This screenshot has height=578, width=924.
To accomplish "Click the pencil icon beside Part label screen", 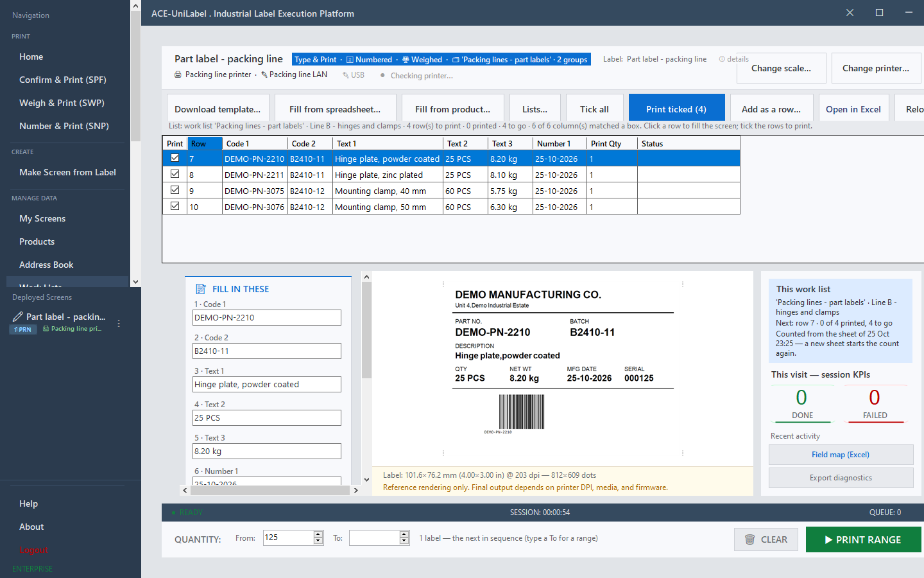I will click(x=18, y=317).
